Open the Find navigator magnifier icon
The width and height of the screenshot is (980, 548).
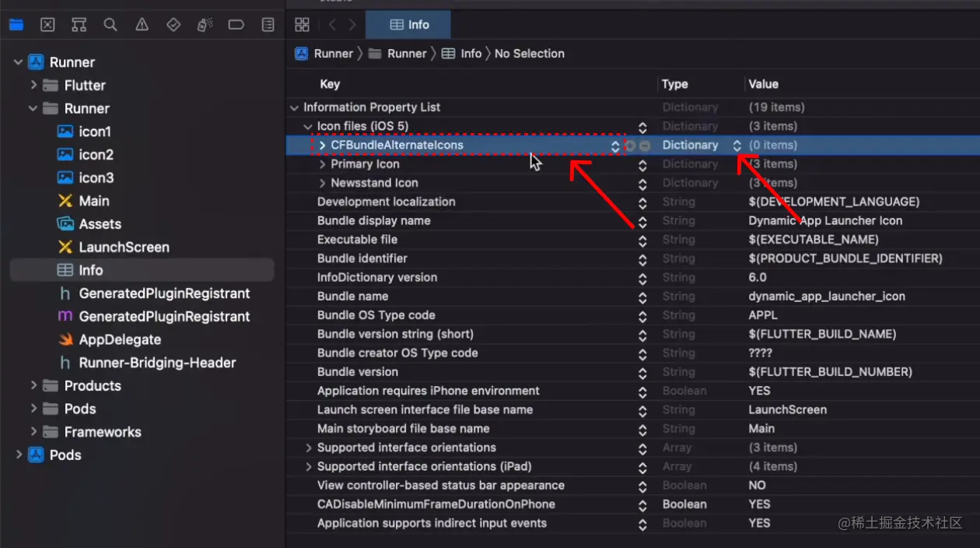tap(110, 25)
